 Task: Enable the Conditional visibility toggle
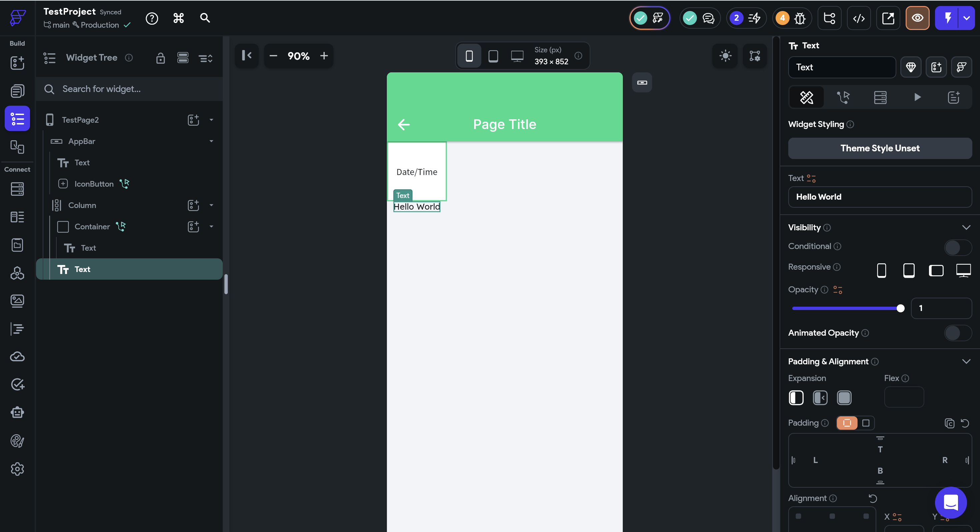pos(958,247)
